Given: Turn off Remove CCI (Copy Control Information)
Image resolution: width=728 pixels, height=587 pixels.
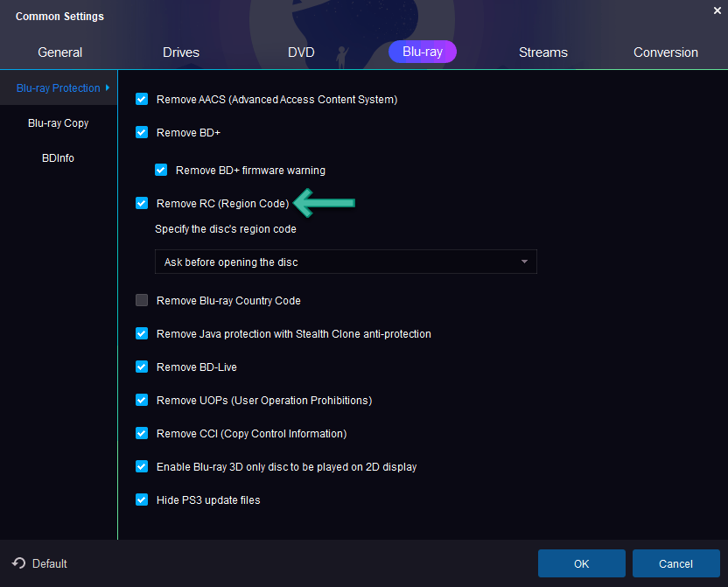Looking at the screenshot, I should coord(142,433).
